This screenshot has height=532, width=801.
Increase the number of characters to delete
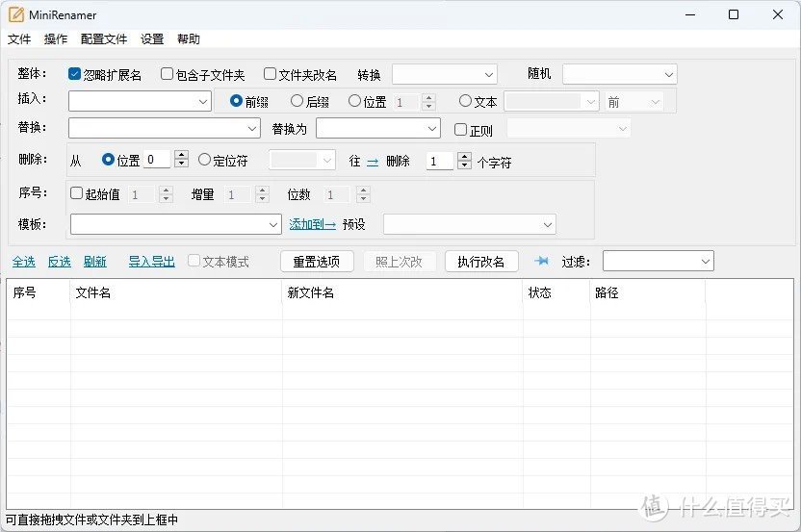click(x=464, y=157)
